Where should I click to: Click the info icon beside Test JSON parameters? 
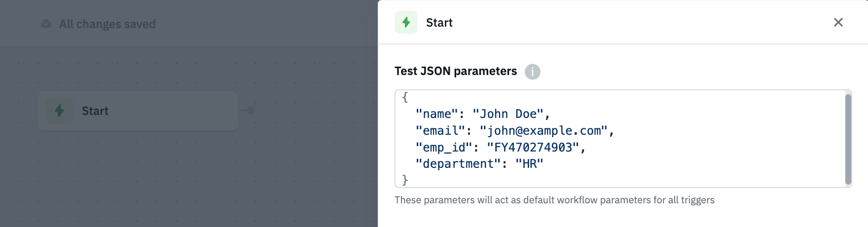(x=532, y=72)
